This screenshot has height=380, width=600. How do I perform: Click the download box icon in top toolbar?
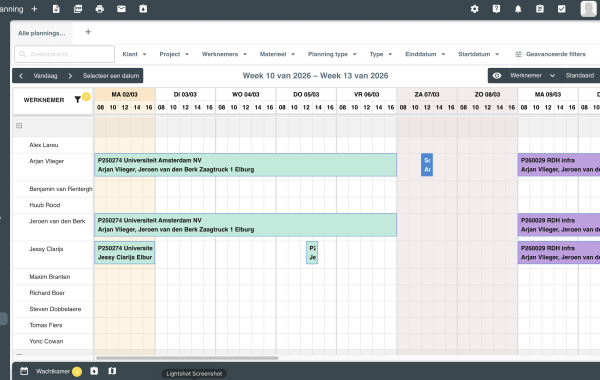pyautogui.click(x=143, y=9)
